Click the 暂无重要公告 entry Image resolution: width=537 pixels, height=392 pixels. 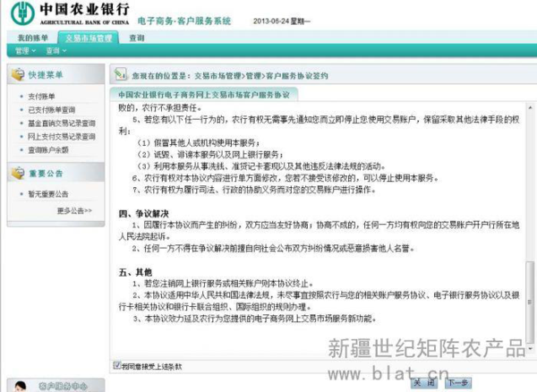pos(48,194)
